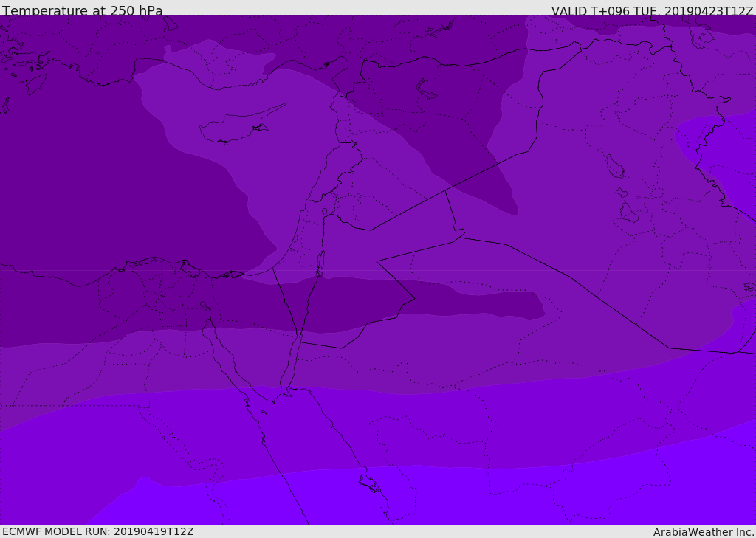Click the 'ECMWF MODEL RUN: 20190419T12Z' footer text
Image resolution: width=756 pixels, height=538 pixels.
[x=98, y=531]
